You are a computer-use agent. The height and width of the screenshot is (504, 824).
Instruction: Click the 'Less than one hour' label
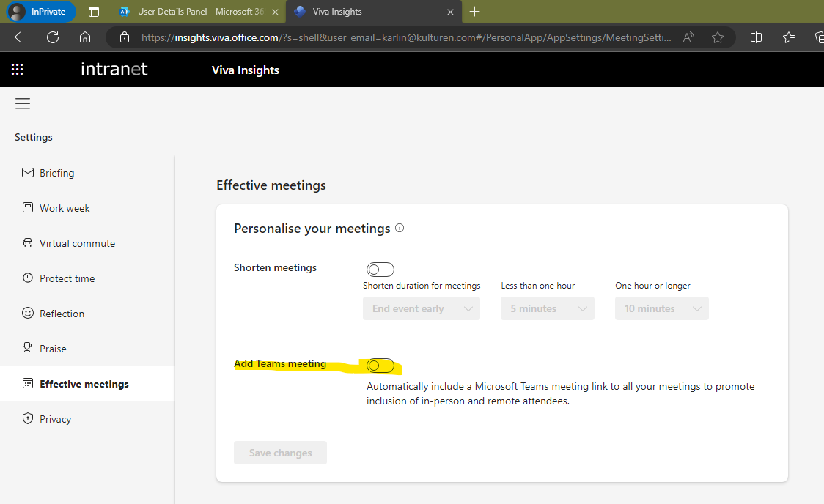click(537, 286)
